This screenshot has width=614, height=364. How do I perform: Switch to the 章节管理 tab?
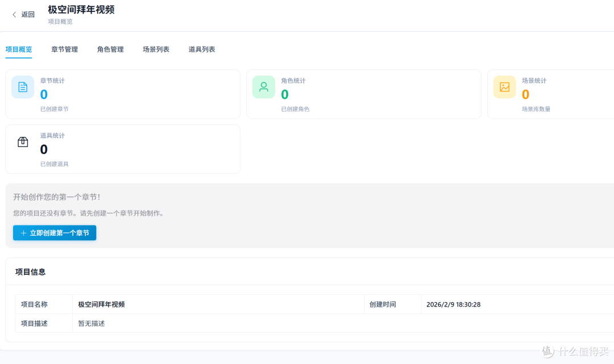click(65, 49)
